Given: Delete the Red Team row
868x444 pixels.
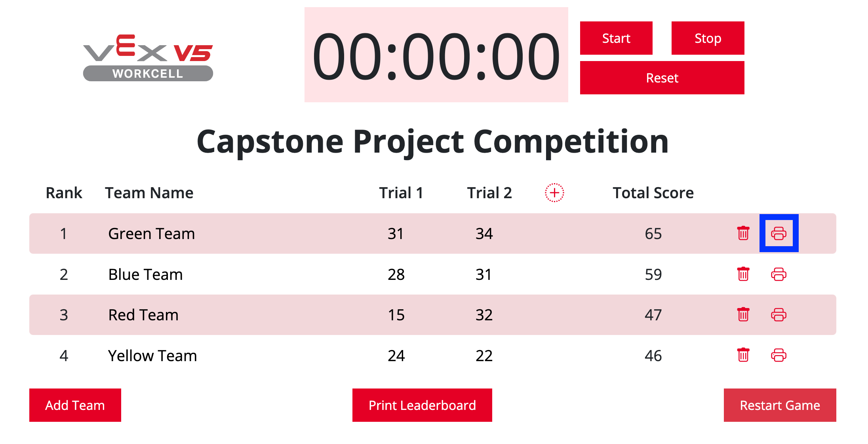Looking at the screenshot, I should click(x=743, y=315).
